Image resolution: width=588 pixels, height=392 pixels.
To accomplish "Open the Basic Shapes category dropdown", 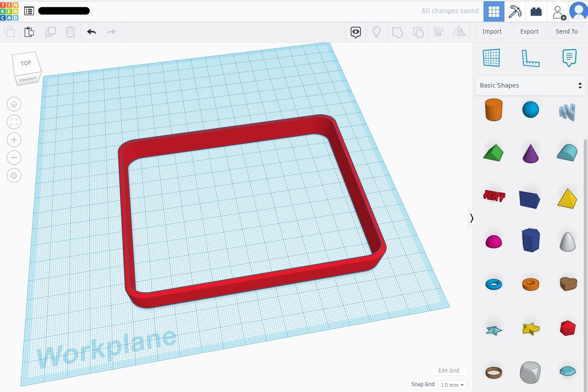I will click(530, 85).
